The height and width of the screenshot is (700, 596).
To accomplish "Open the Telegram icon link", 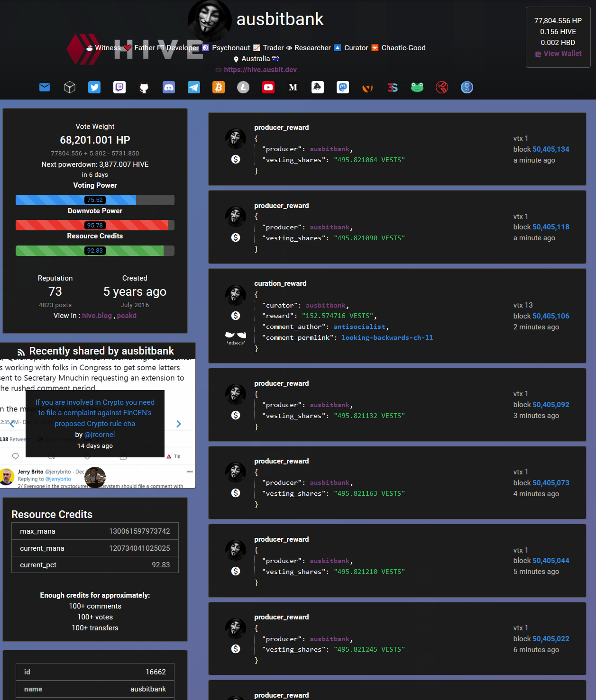I will coord(194,87).
